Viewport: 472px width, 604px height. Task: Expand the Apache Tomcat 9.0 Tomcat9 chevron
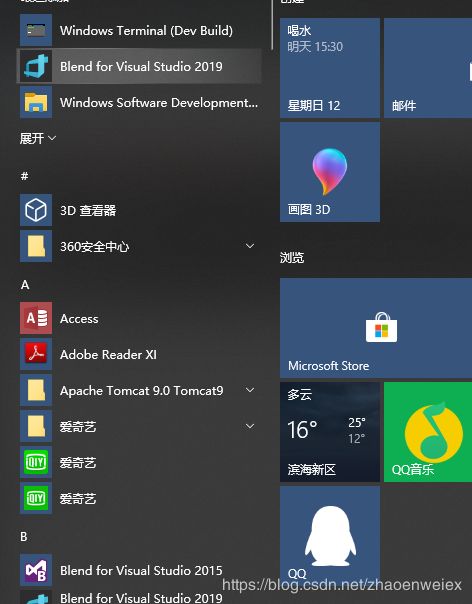pos(250,390)
